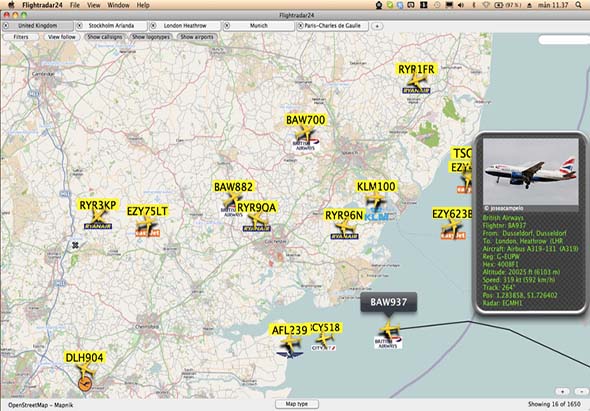This screenshot has height=411, width=590.
Task: Switch to the Munich tab
Action: pyautogui.click(x=259, y=26)
